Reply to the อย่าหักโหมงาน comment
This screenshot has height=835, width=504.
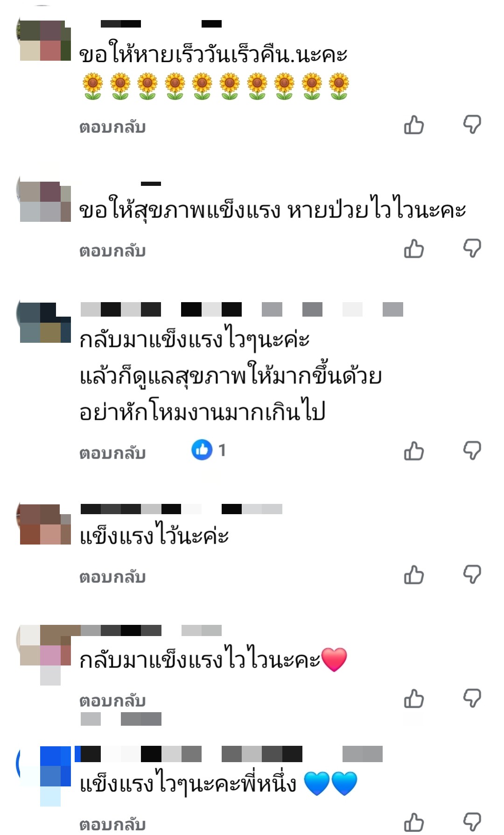(x=112, y=453)
